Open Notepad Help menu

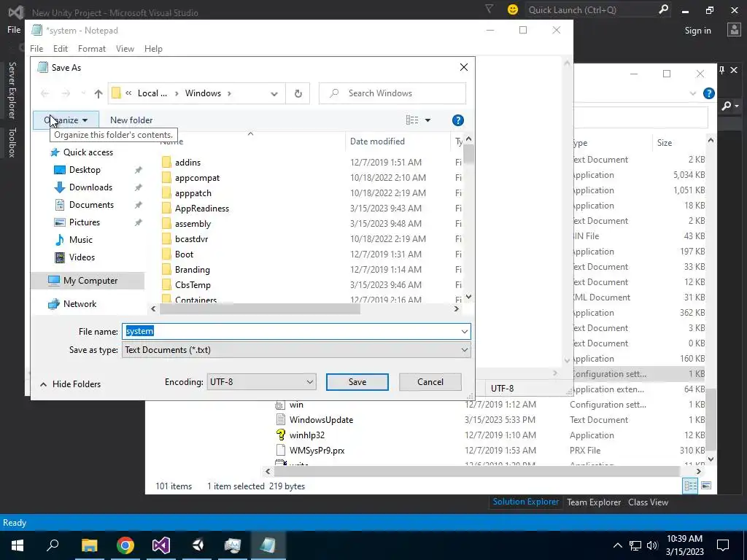click(x=153, y=49)
